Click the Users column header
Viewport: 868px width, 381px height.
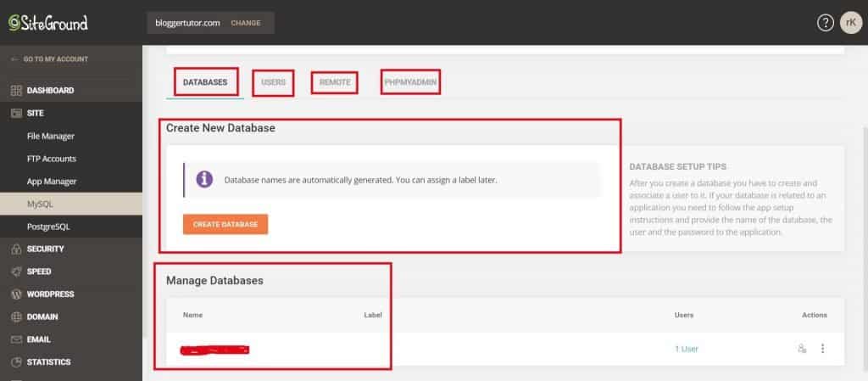(x=684, y=315)
